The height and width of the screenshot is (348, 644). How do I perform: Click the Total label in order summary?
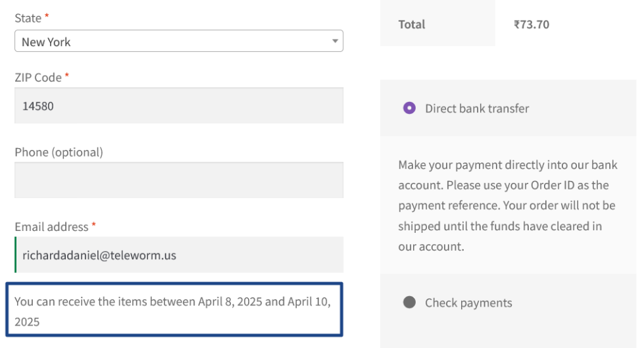tap(412, 25)
